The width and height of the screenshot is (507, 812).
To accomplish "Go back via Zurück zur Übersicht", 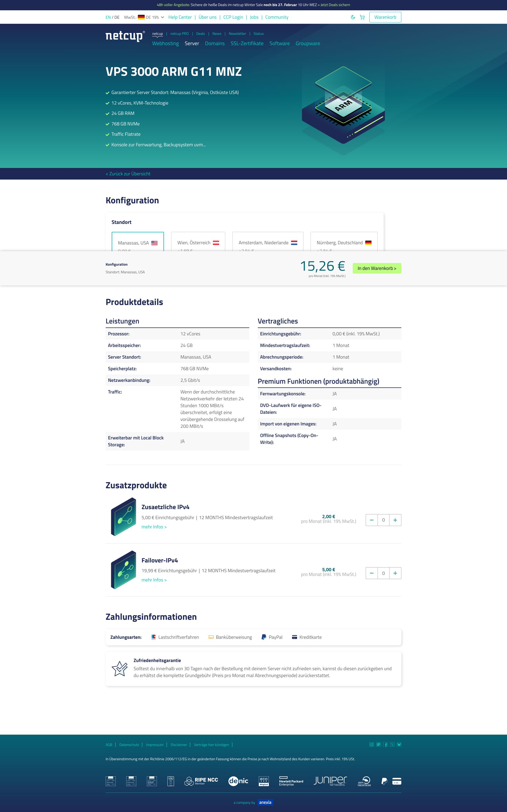I will click(x=128, y=174).
